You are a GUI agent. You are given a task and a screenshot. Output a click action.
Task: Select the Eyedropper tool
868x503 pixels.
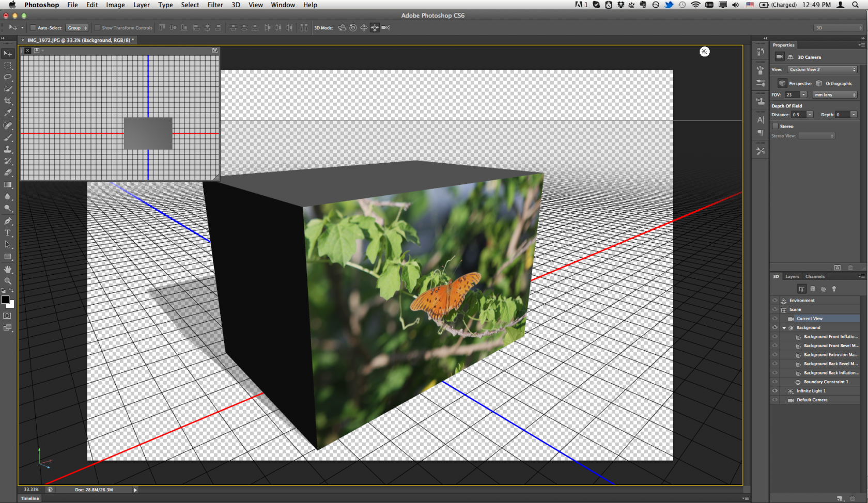pyautogui.click(x=8, y=113)
